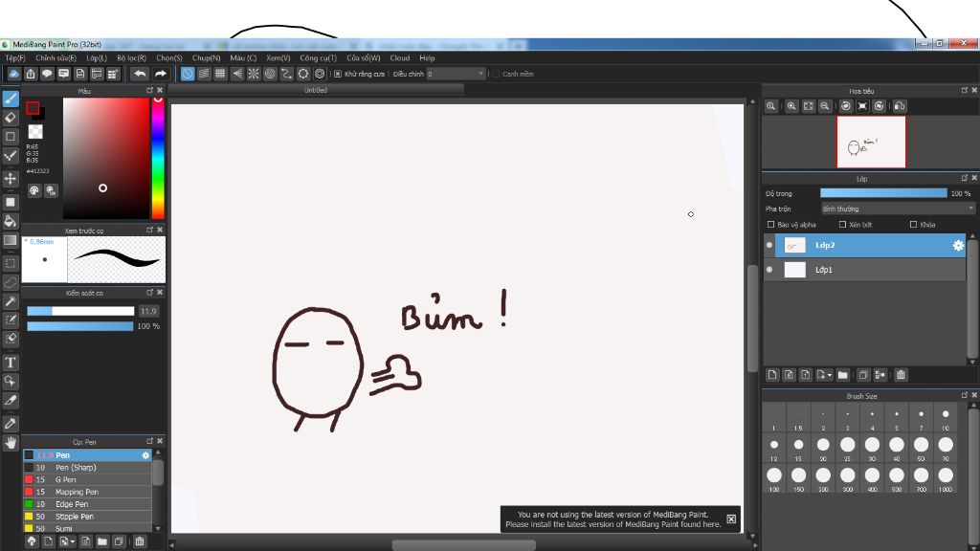The width and height of the screenshot is (980, 551).
Task: Open the Chỉnh sửa(E) menu
Action: pyautogui.click(x=56, y=58)
